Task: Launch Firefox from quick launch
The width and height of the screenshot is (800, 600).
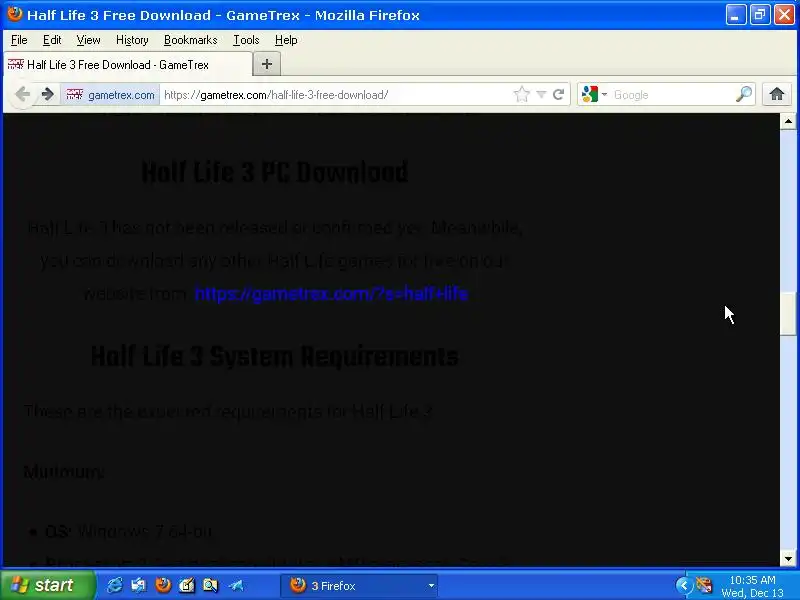Action: 163,585
